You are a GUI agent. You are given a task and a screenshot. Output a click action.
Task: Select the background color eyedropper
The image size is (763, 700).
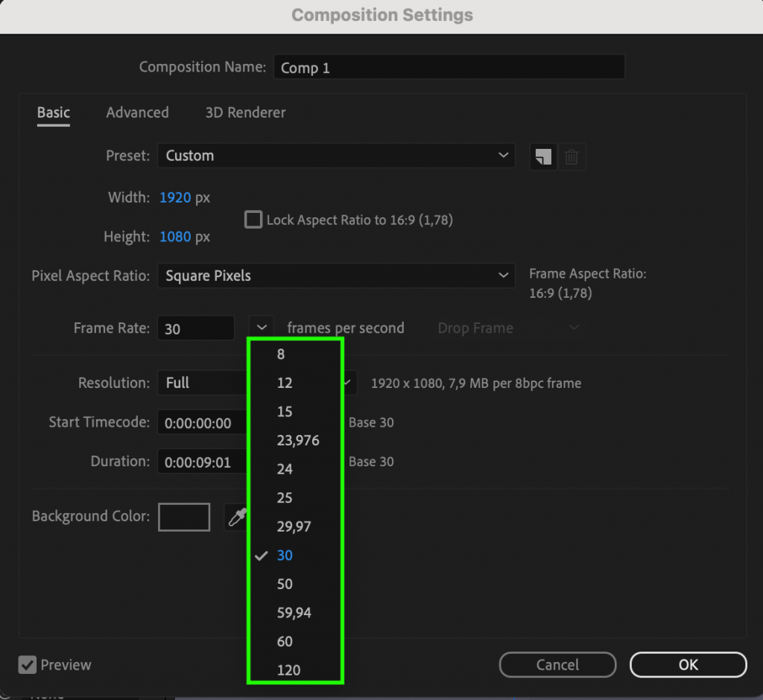pos(237,516)
